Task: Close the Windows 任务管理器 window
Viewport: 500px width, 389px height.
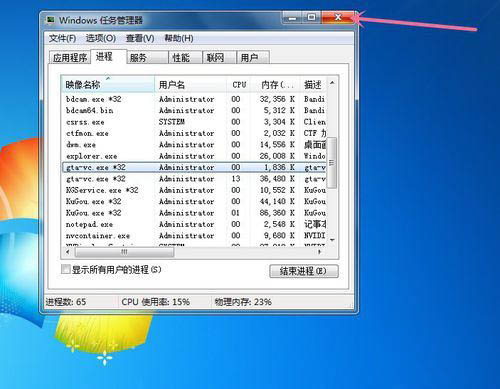Action: pos(338,17)
